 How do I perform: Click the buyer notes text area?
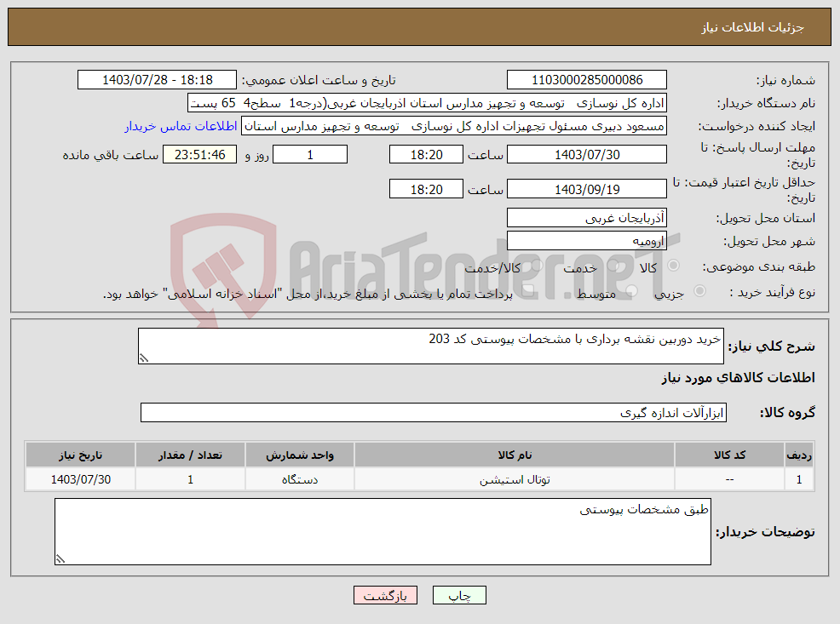point(383,531)
